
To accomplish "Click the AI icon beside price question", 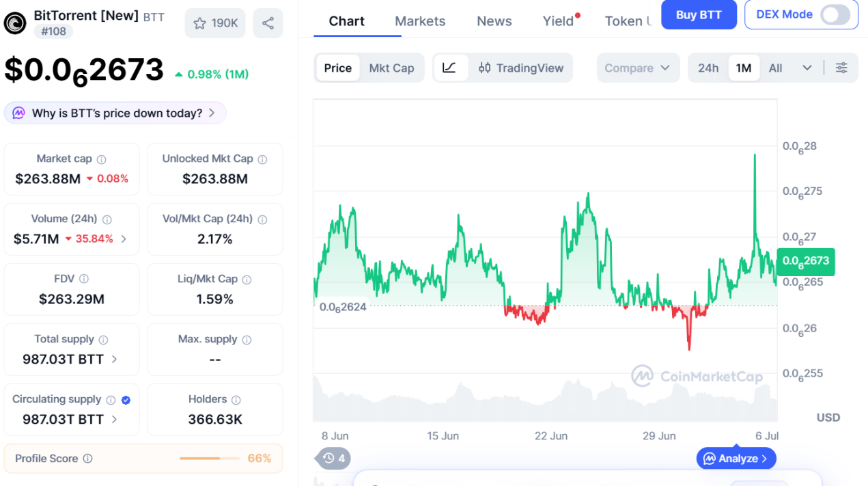I will click(x=18, y=113).
